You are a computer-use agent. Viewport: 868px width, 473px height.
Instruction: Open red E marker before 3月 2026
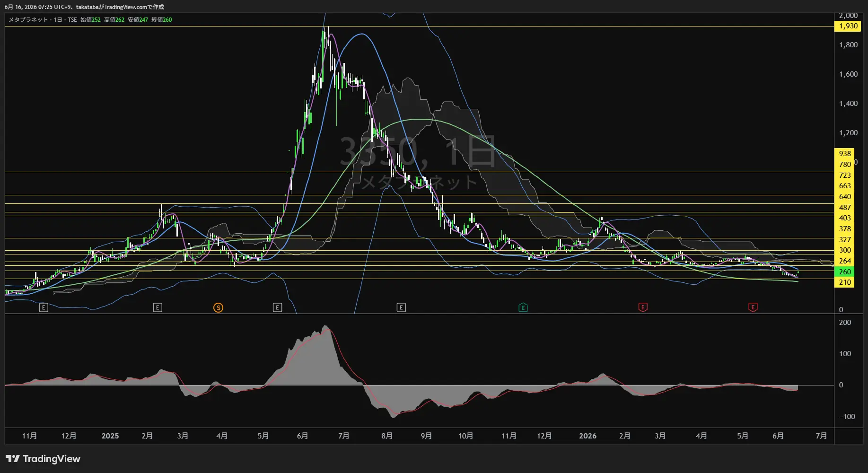tap(642, 307)
